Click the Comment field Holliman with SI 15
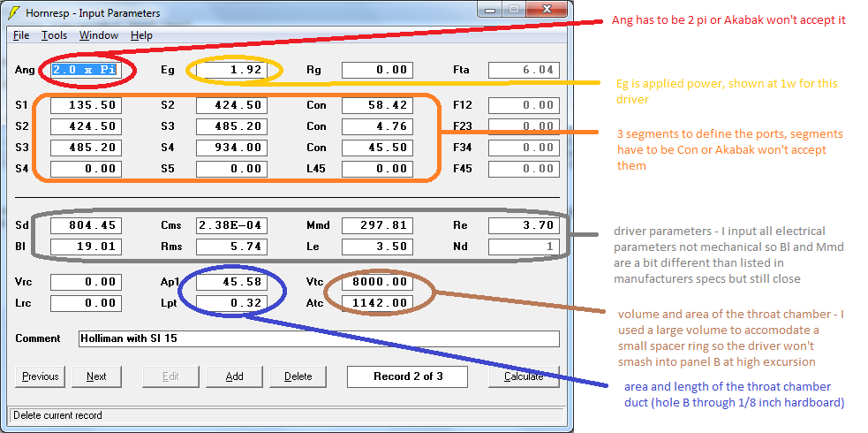868x433 pixels. pyautogui.click(x=320, y=338)
